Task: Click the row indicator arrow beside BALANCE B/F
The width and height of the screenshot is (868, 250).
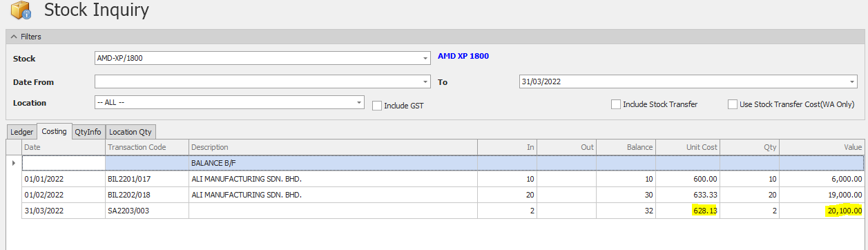Action: (x=13, y=163)
